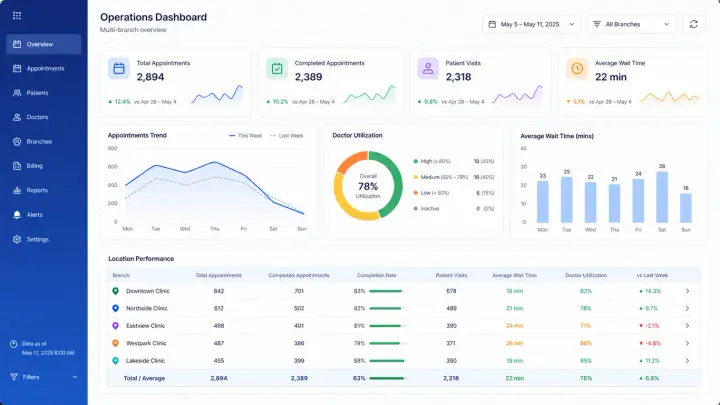
Task: Open the Branches menu item
Action: pyautogui.click(x=44, y=141)
